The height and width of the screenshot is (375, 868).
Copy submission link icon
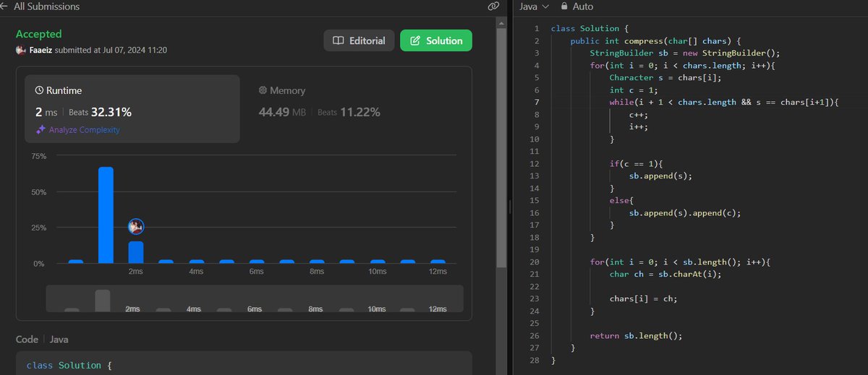pos(493,7)
